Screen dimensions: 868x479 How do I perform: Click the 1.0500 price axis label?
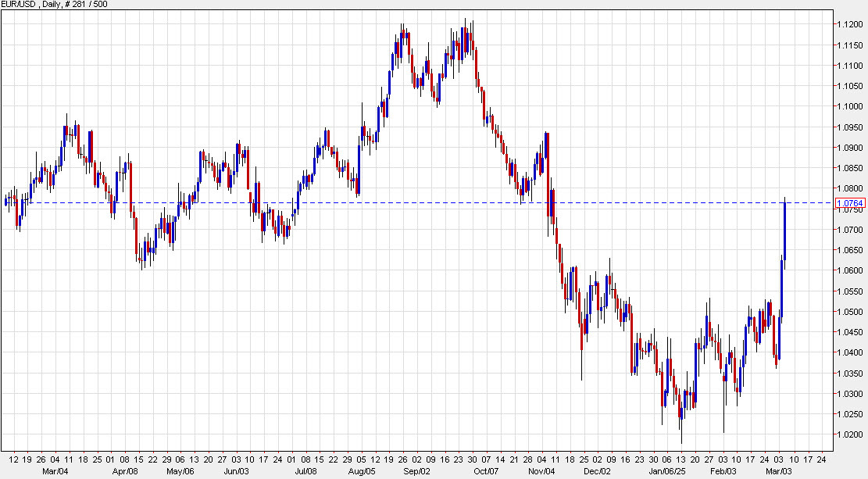[x=850, y=312]
